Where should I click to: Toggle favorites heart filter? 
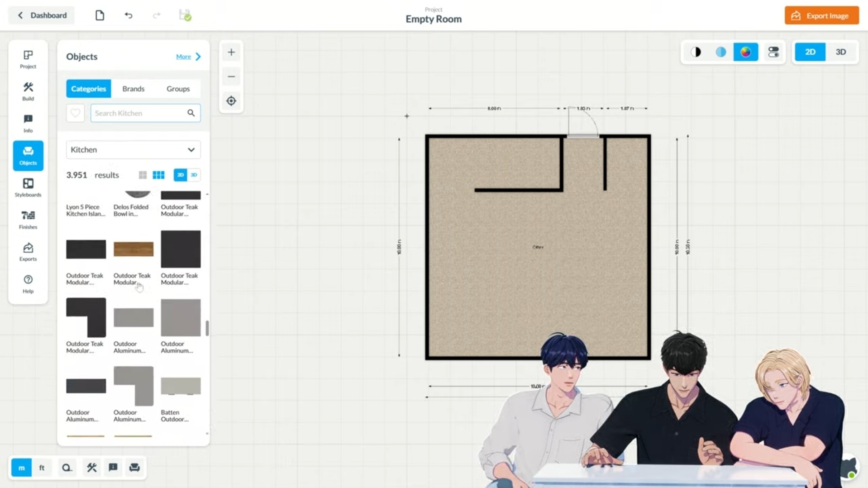pyautogui.click(x=76, y=113)
